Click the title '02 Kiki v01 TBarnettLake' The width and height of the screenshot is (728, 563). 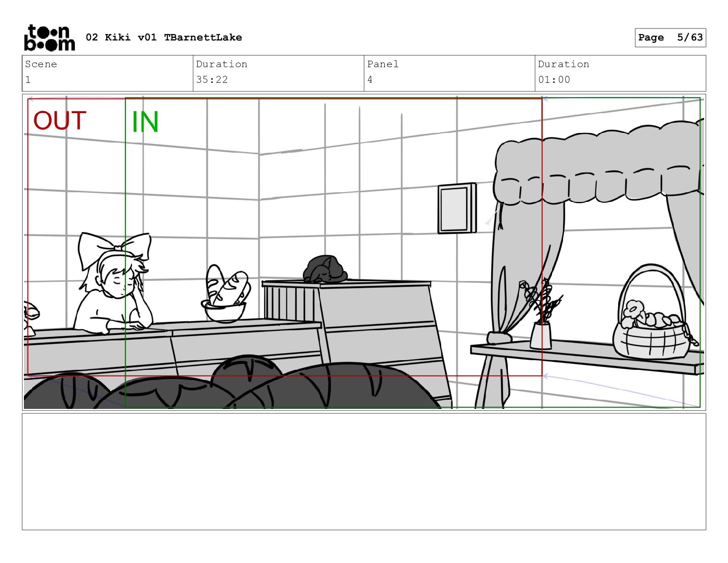[x=164, y=37]
